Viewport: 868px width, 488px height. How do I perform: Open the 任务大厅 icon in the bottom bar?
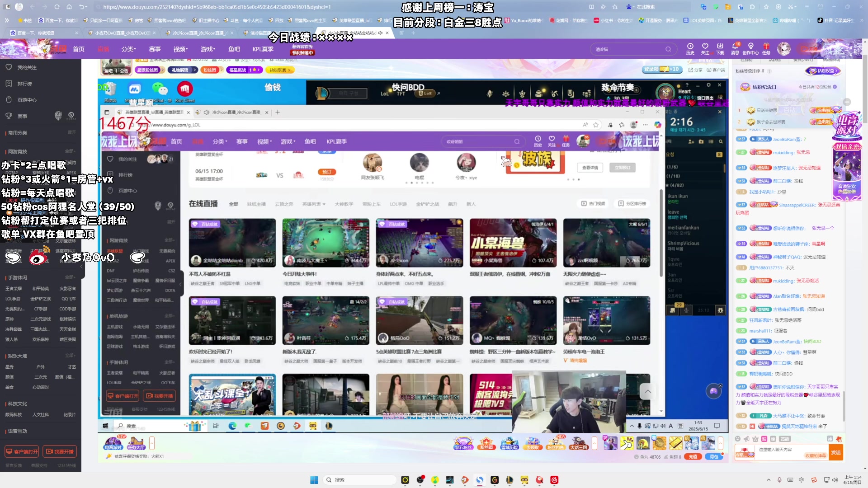pyautogui.click(x=136, y=443)
